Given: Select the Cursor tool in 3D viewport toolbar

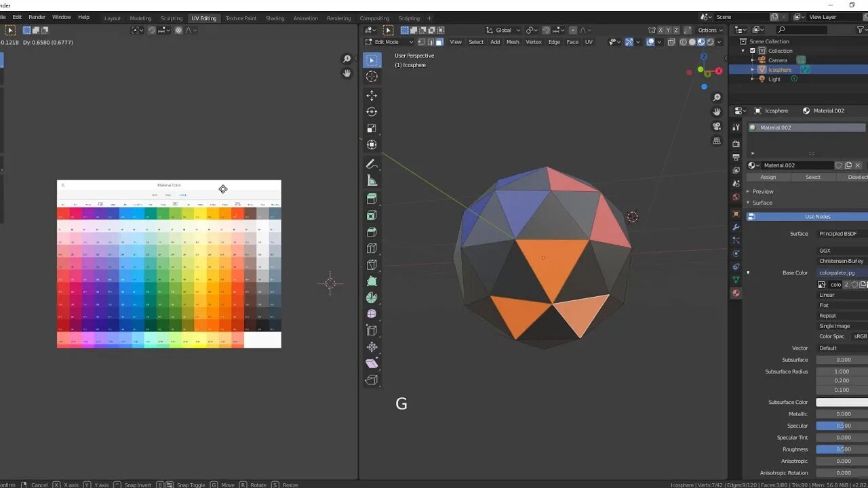Looking at the screenshot, I should tap(372, 77).
